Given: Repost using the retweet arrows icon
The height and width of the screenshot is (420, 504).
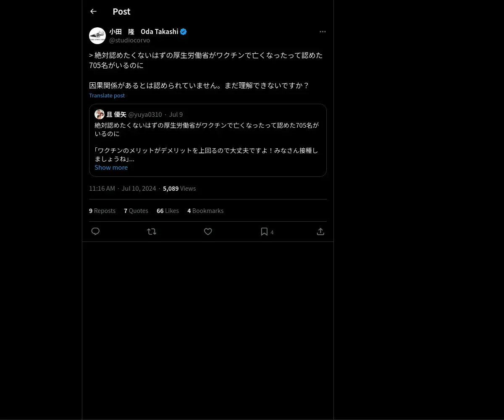Looking at the screenshot, I should pos(152,231).
